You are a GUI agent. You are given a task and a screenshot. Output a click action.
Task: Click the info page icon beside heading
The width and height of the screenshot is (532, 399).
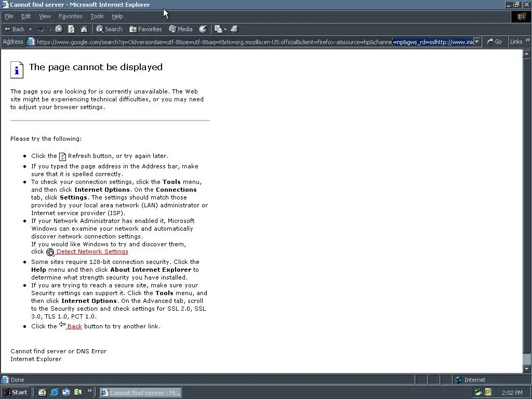point(17,70)
